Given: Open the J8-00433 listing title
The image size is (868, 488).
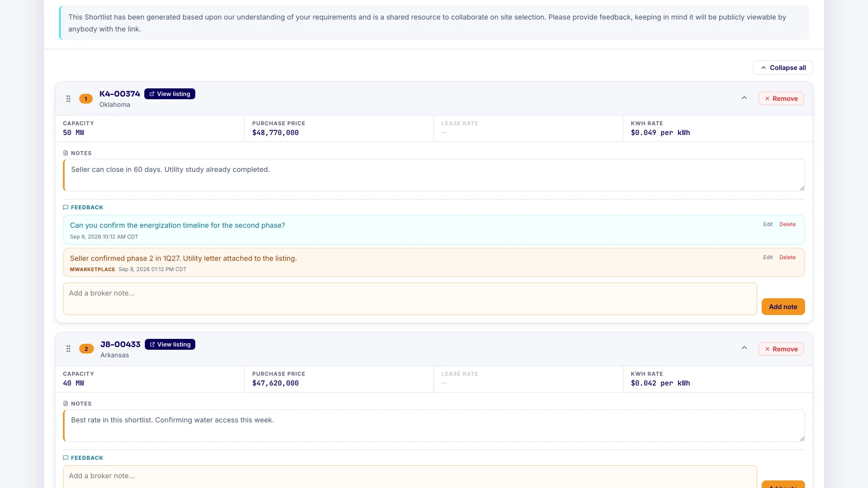Looking at the screenshot, I should coord(120,344).
